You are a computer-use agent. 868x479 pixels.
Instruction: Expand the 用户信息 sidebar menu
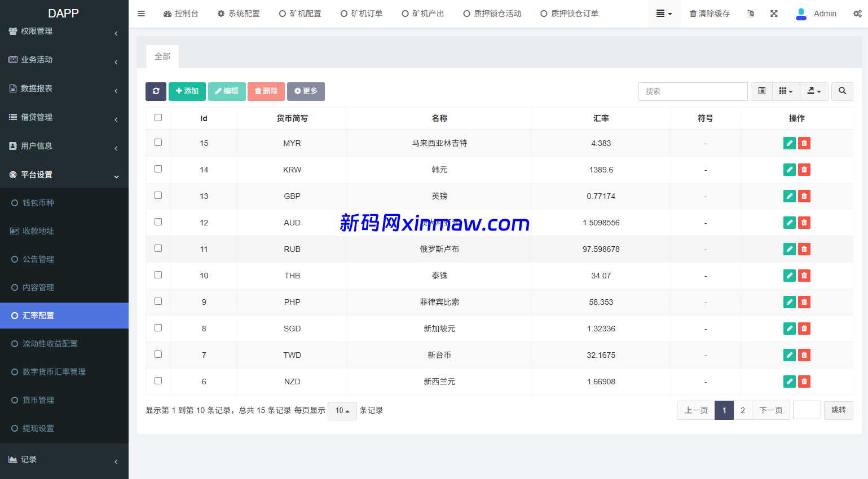(x=64, y=146)
